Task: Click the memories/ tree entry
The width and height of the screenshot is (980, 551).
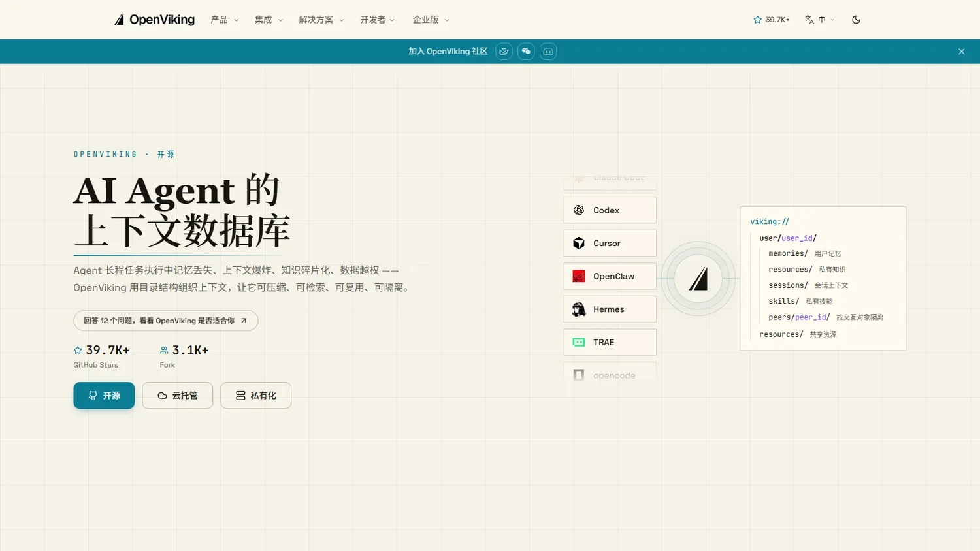Action: (805, 253)
